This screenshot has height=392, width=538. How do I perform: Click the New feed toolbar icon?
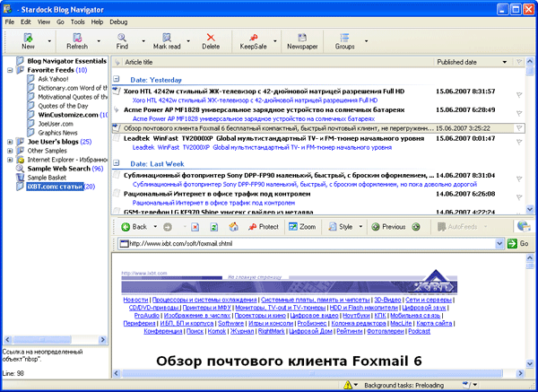click(x=28, y=37)
